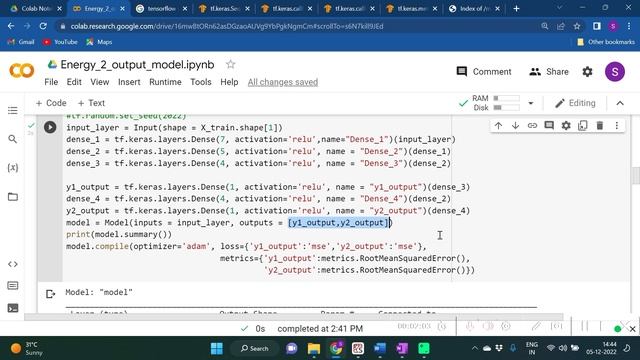640x360 pixels.
Task: Open taskbar Search box
Action: [x=254, y=348]
